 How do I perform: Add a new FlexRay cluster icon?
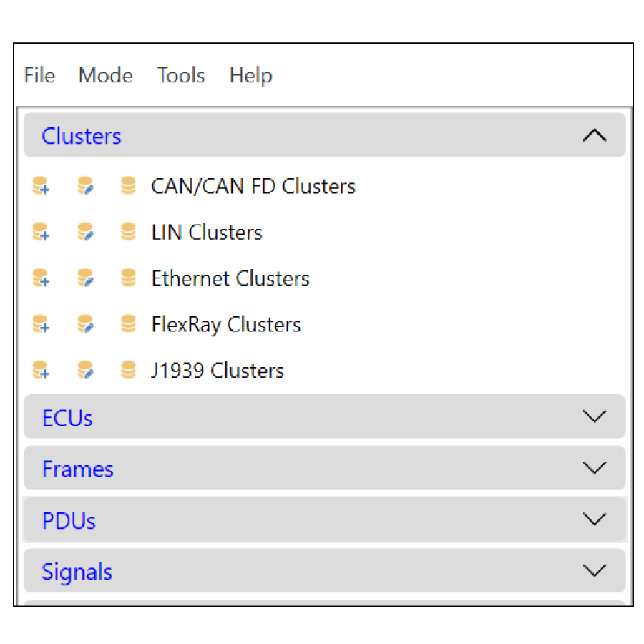[41, 323]
